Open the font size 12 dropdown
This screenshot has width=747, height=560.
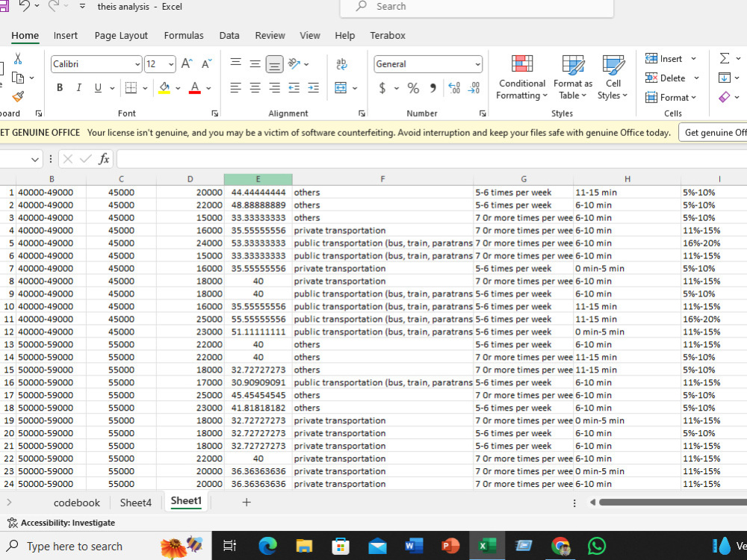pyautogui.click(x=170, y=64)
